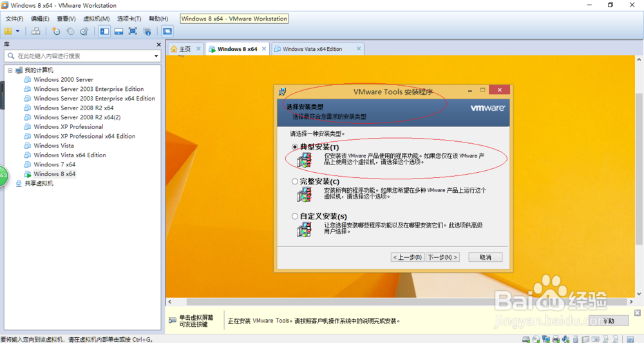Select Windows XP Professional VM
The height and width of the screenshot is (343, 644).
pos(68,126)
